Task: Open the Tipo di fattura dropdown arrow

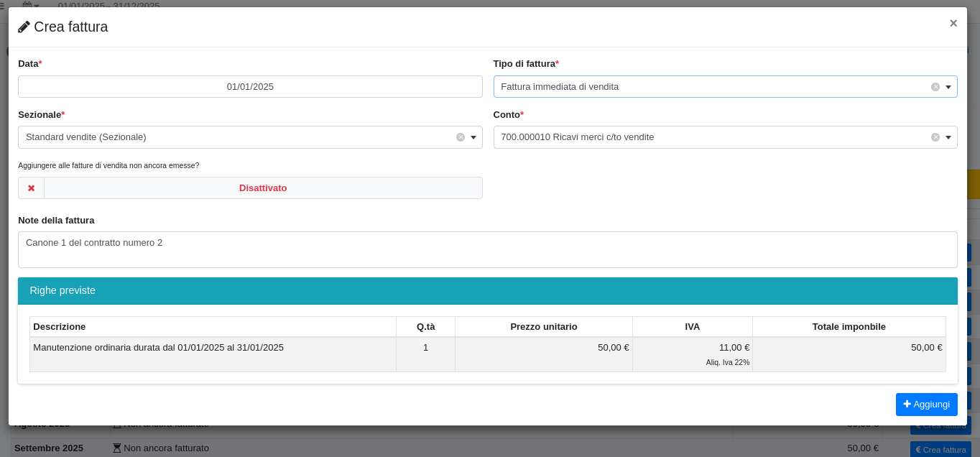Action: pyautogui.click(x=948, y=87)
